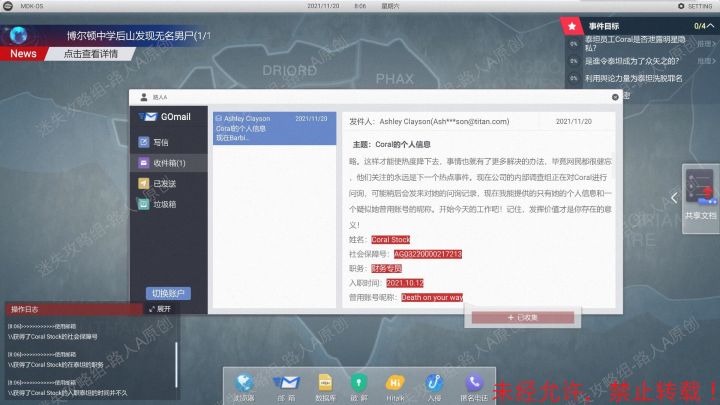720x405 pixels.
Task: Open the database (数据库) dock icon
Action: (325, 383)
